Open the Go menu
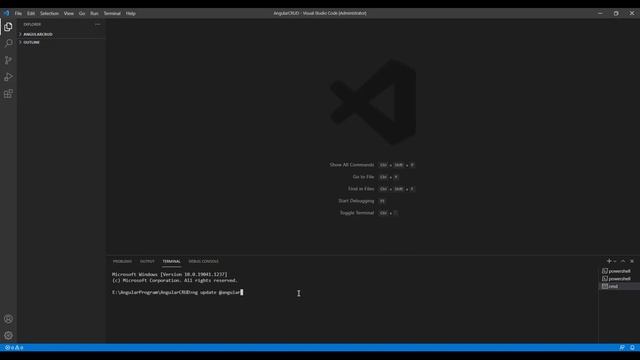The width and height of the screenshot is (640, 360). tap(82, 13)
